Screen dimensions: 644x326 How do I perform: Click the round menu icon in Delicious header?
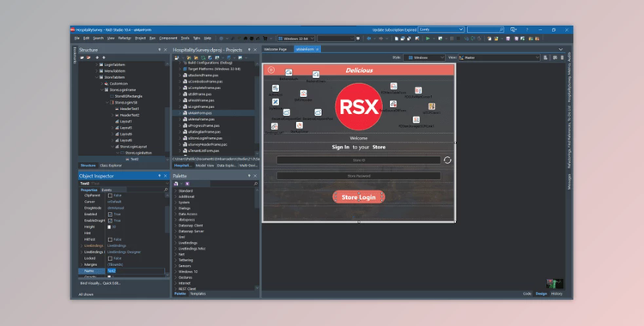(x=271, y=69)
